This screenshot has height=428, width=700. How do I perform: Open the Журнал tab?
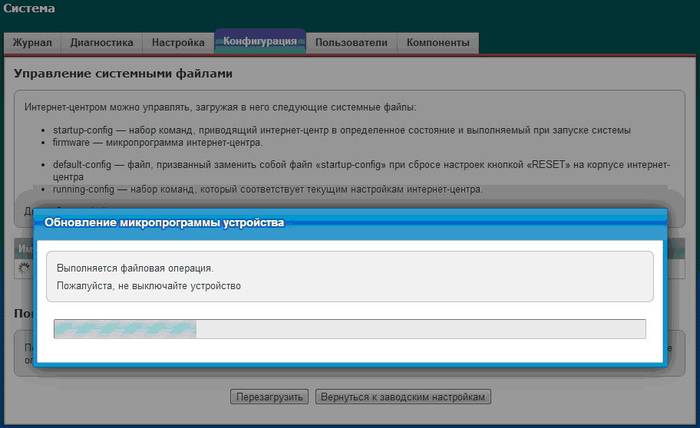pos(32,43)
